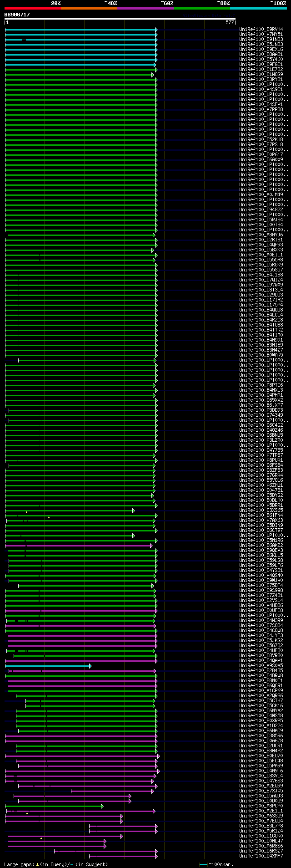Select hit label UniRef100_Q0P617
The width and height of the screenshot is (291, 868).
point(261,154)
